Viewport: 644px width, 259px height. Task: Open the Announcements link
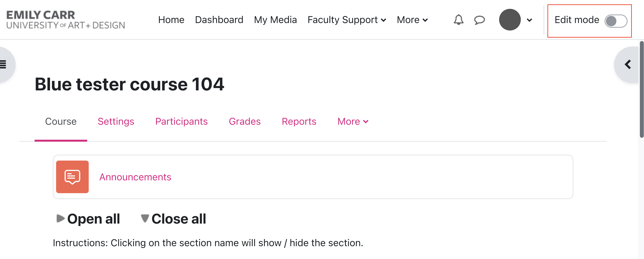point(135,177)
